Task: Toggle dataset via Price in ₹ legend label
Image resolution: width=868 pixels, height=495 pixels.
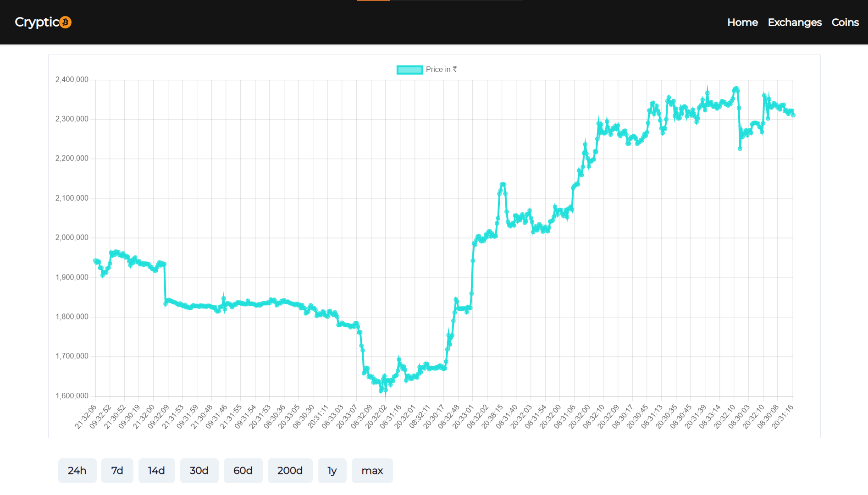Action: 441,70
